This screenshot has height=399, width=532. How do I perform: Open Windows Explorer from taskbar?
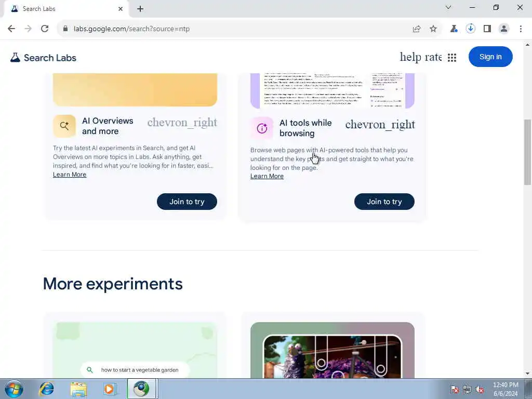(x=79, y=389)
